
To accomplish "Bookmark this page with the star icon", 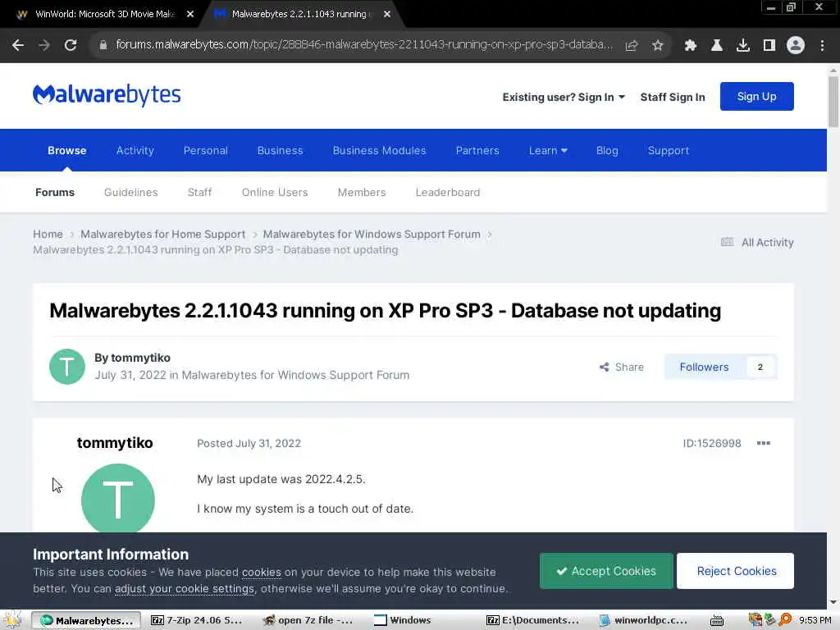I will 657,46.
